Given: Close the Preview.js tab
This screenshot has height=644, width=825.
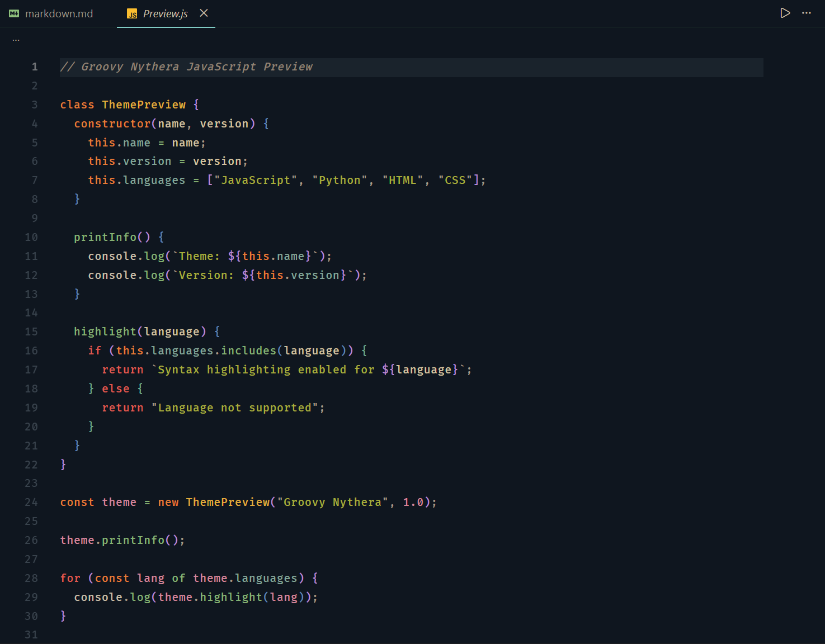Looking at the screenshot, I should [x=204, y=13].
